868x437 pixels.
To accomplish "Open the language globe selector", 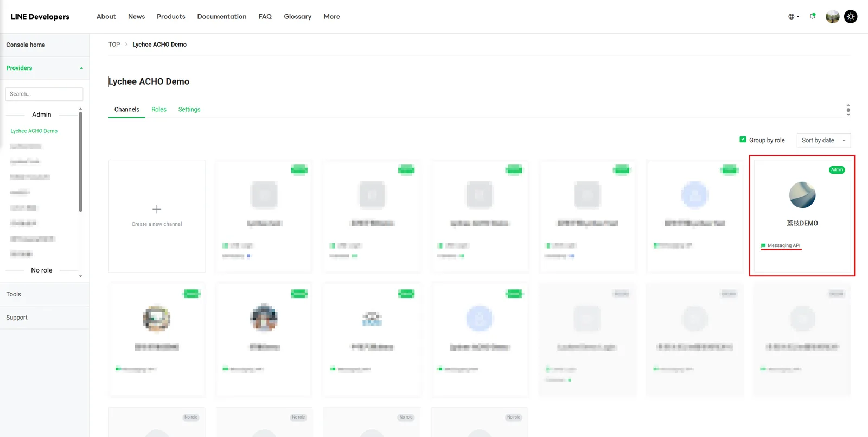I will click(794, 17).
